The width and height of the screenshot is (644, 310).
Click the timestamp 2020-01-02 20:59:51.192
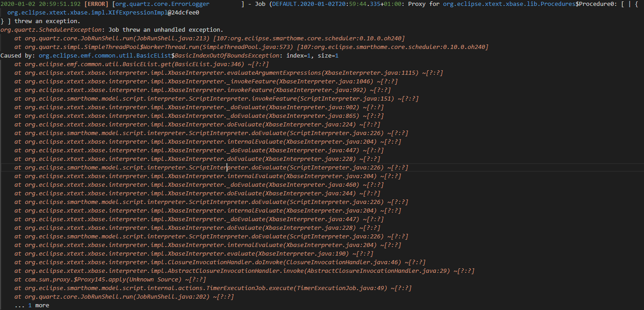[x=41, y=4]
